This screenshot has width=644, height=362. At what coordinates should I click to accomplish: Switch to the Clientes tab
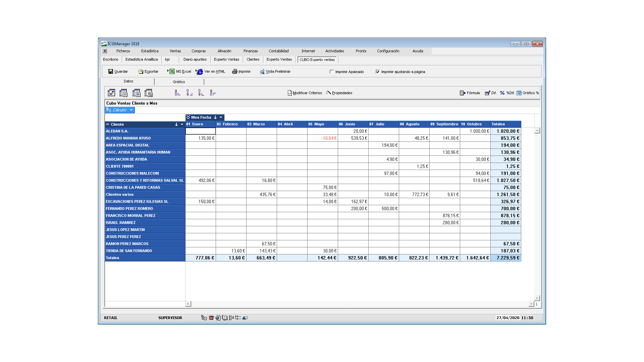coord(253,59)
